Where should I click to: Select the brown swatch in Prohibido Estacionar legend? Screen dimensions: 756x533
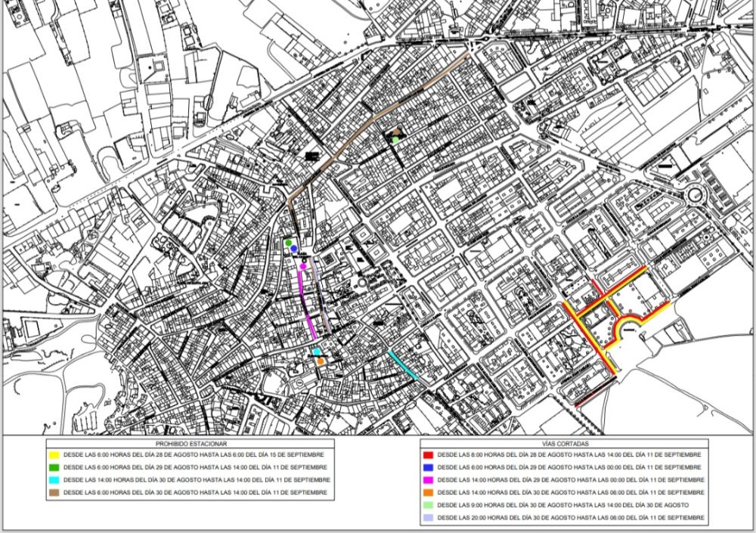click(x=56, y=493)
